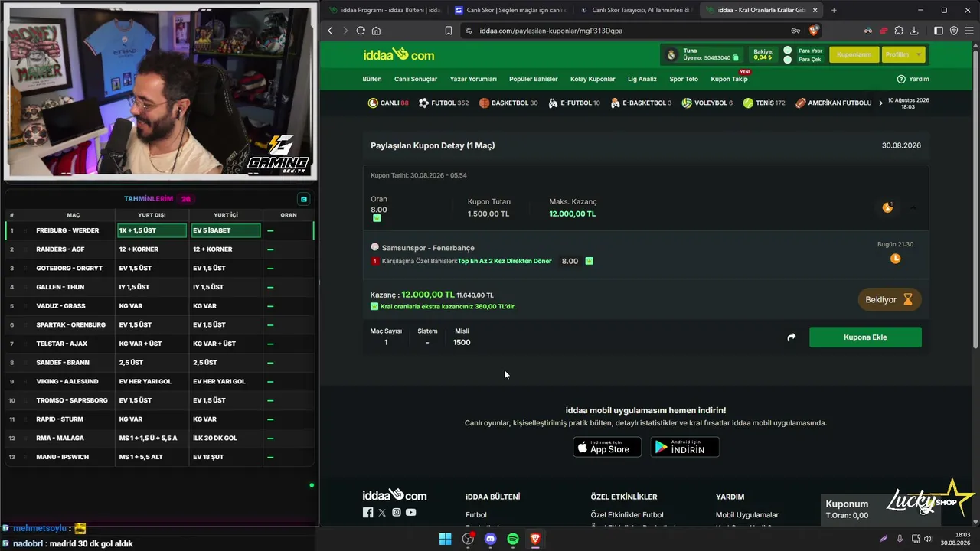This screenshot has height=551, width=980.
Task: Click the FREIBURG - WERDER prediction row
Action: (x=159, y=230)
